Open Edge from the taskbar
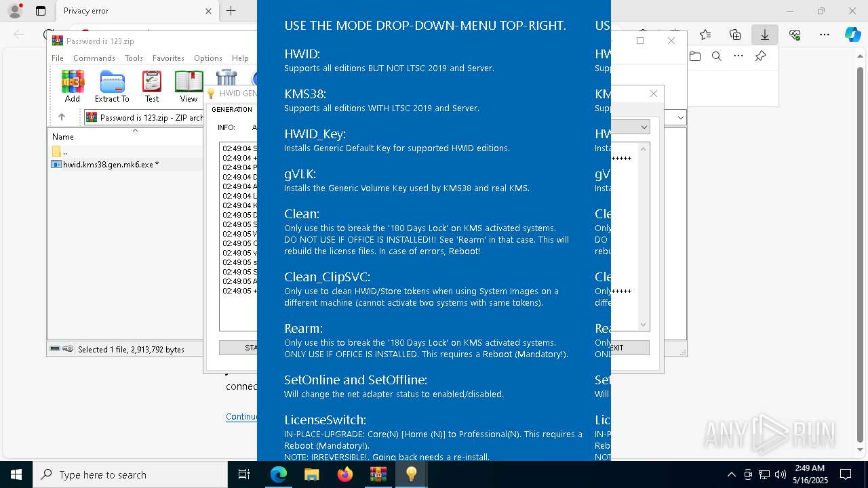Image resolution: width=868 pixels, height=488 pixels. coord(279,474)
